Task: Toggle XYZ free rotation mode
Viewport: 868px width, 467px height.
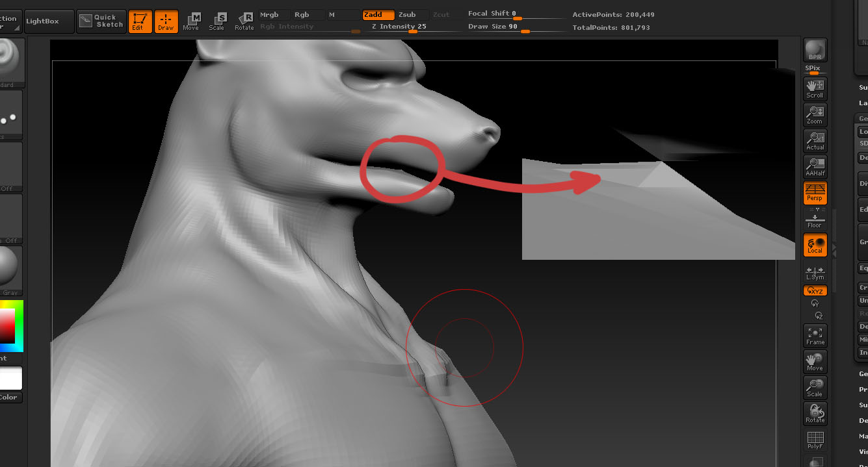Action: [x=815, y=291]
